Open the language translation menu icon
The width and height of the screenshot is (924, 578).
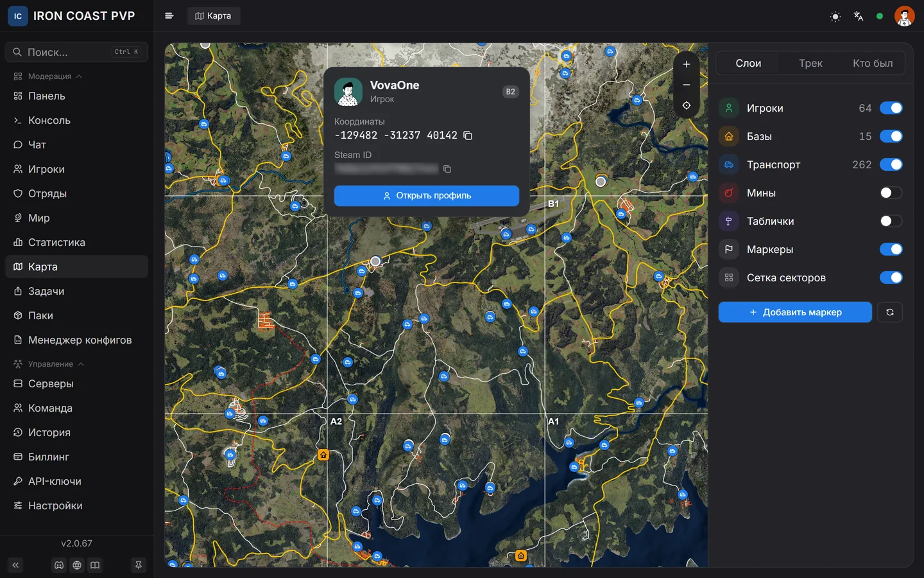click(859, 16)
